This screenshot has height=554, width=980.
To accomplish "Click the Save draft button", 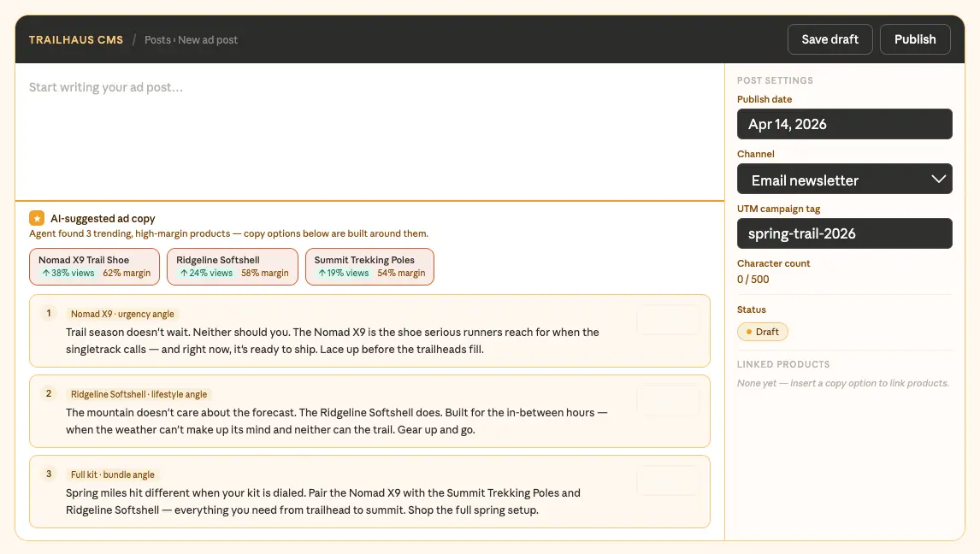I will (829, 39).
